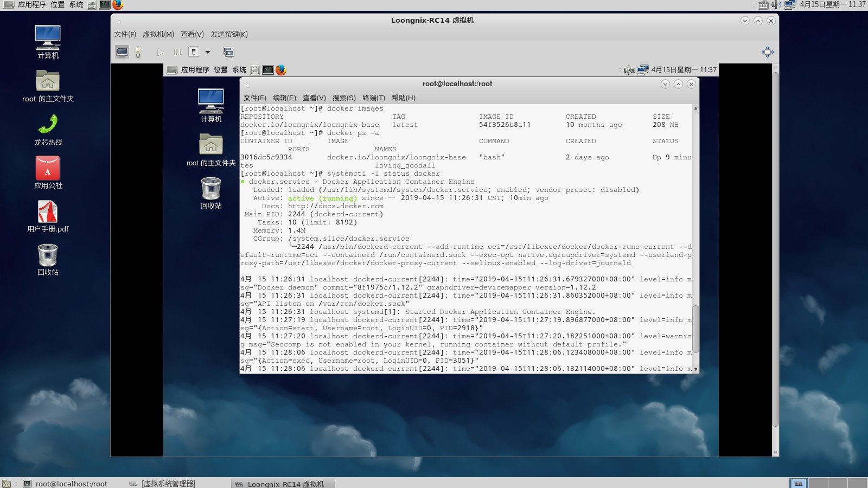
Task: Click container ID 3016dc5c9334 text
Action: coord(266,157)
